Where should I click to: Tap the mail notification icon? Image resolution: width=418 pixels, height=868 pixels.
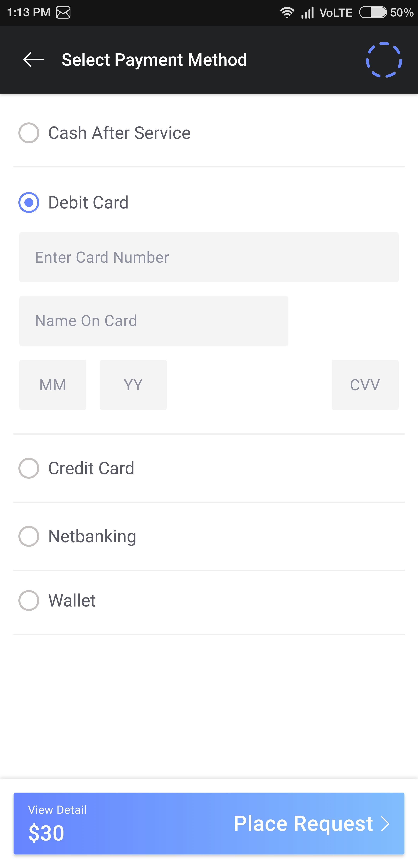point(63,12)
